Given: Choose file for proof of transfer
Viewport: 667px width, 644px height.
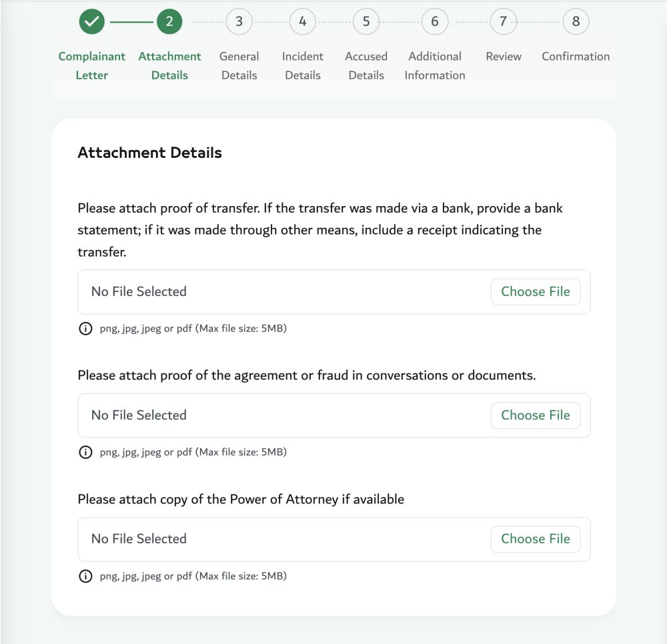Looking at the screenshot, I should tap(536, 291).
